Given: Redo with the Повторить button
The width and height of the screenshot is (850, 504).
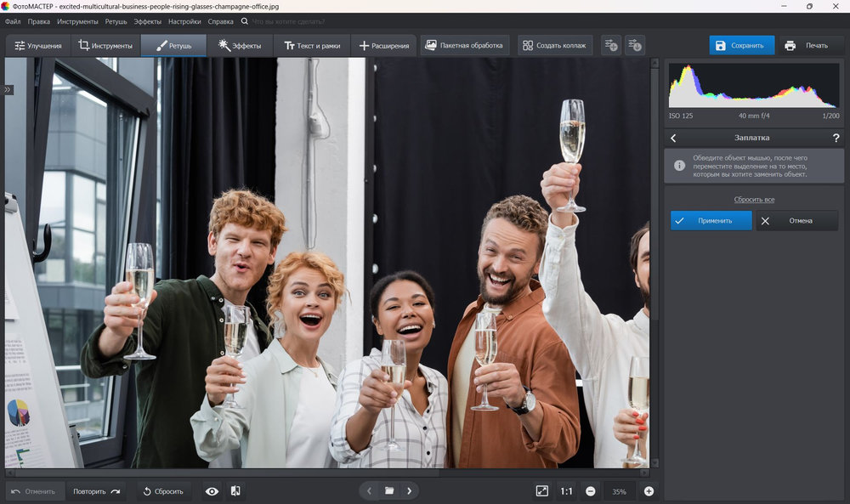Looking at the screenshot, I should [x=97, y=491].
